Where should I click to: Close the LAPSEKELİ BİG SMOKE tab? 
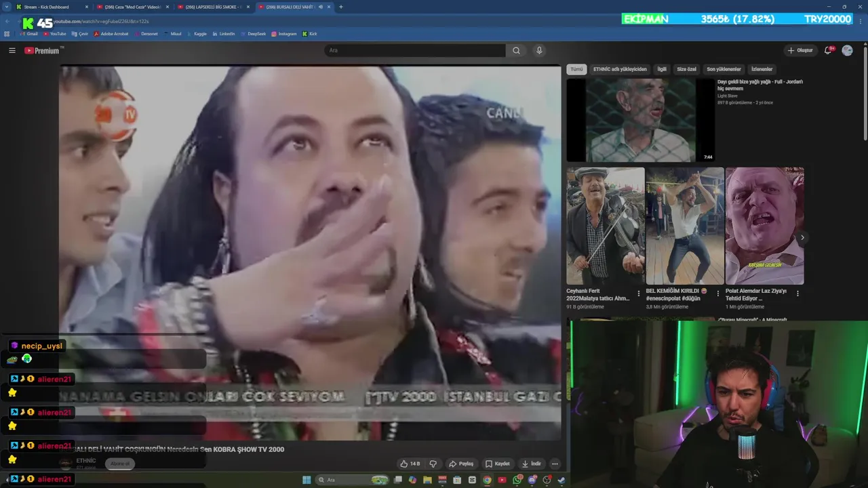point(248,7)
